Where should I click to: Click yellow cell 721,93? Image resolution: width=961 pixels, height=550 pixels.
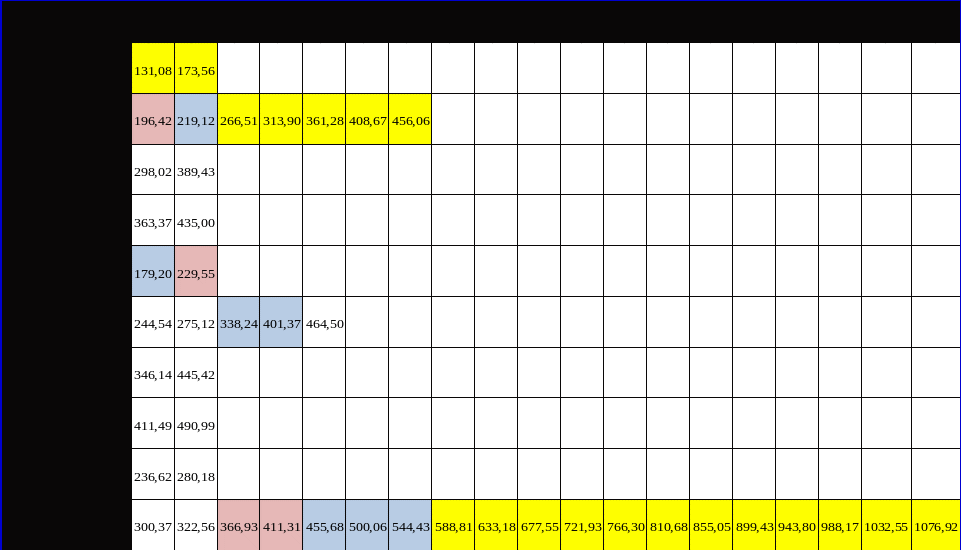(582, 525)
